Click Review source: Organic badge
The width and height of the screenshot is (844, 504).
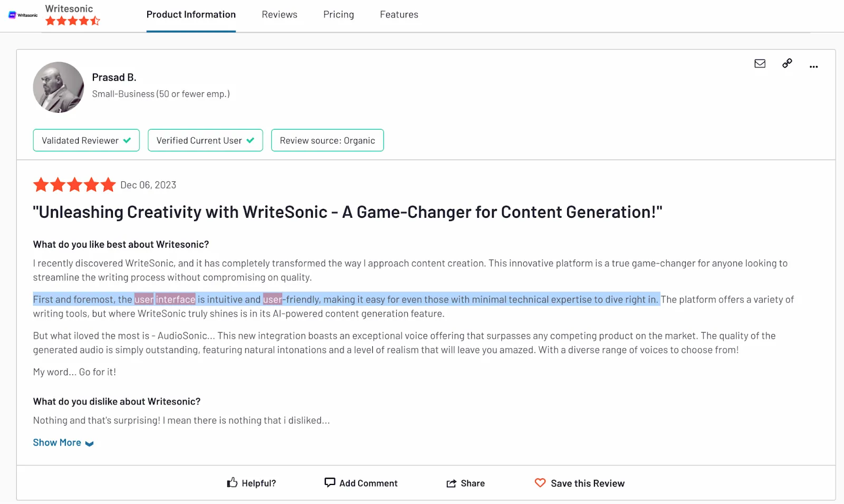(x=328, y=140)
